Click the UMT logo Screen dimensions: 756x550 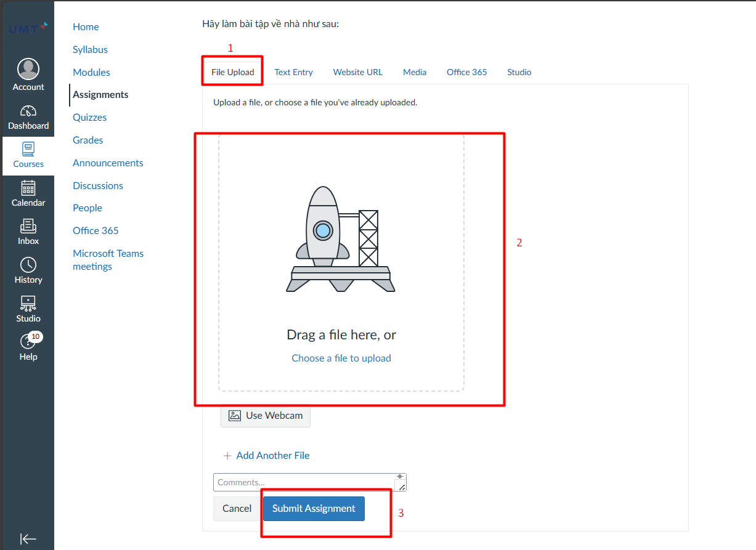click(x=28, y=28)
